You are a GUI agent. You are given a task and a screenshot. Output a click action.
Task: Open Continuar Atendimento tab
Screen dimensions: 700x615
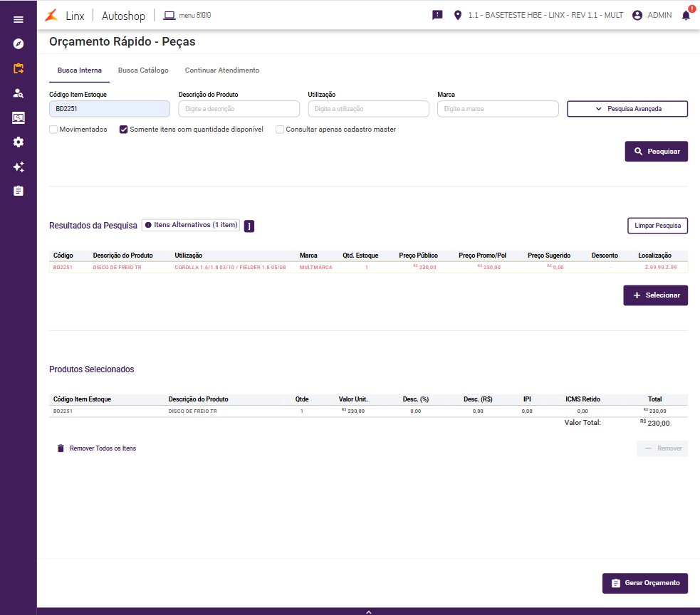click(222, 70)
